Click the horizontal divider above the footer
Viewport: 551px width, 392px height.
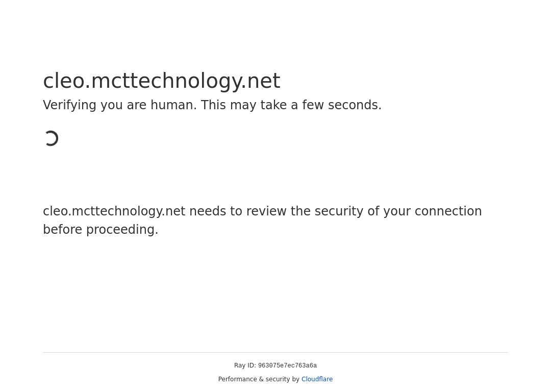point(275,352)
